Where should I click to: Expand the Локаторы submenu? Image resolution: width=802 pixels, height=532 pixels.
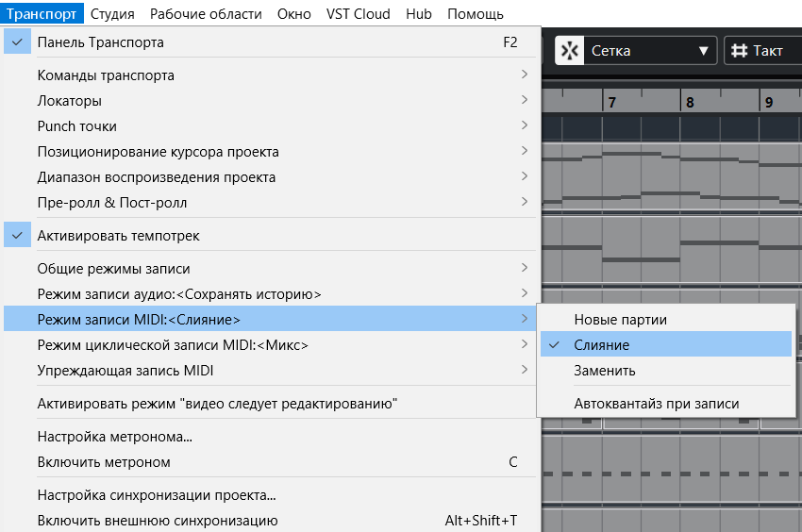click(x=70, y=101)
